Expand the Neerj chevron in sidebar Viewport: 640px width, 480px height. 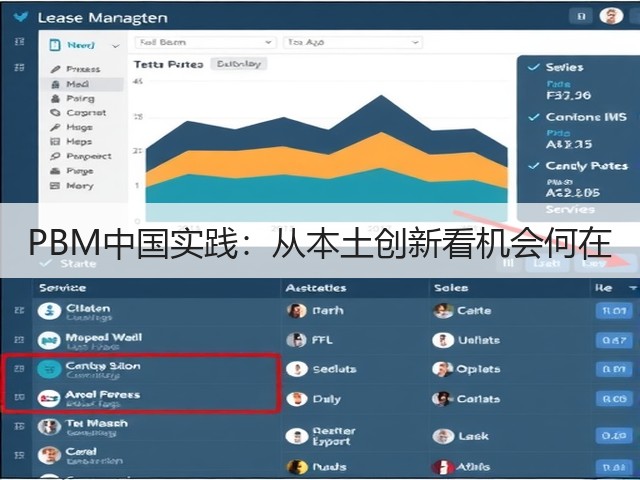pos(116,46)
